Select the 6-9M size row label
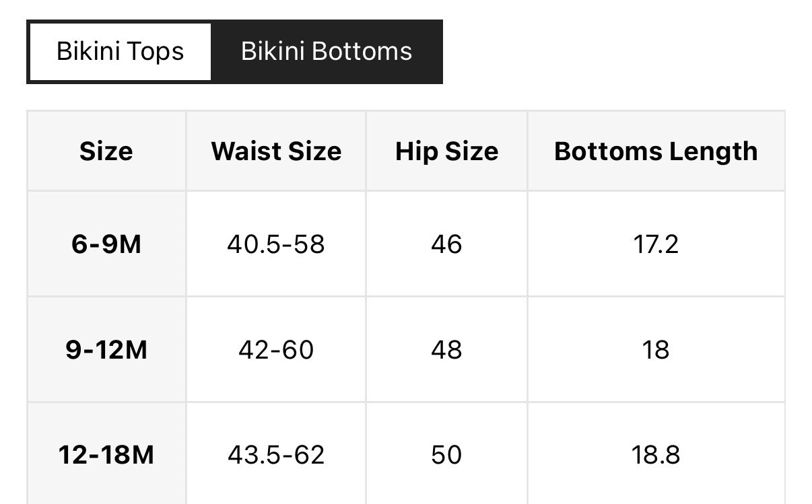This screenshot has width=812, height=504. click(106, 244)
